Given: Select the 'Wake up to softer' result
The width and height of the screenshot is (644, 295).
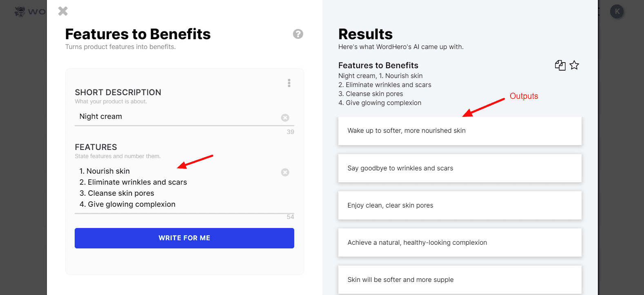Looking at the screenshot, I should pos(460,131).
